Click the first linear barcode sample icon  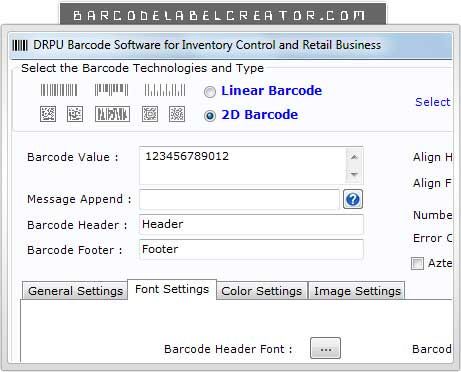point(59,90)
